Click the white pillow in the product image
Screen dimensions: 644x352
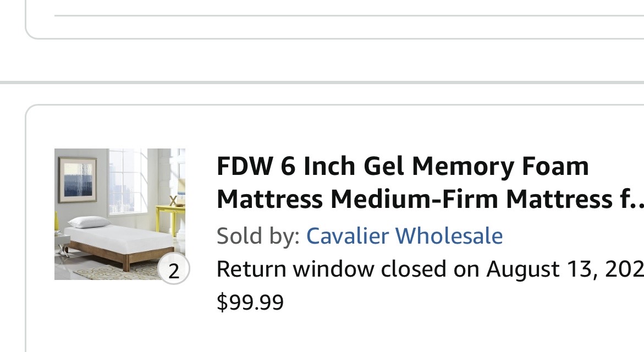89,222
